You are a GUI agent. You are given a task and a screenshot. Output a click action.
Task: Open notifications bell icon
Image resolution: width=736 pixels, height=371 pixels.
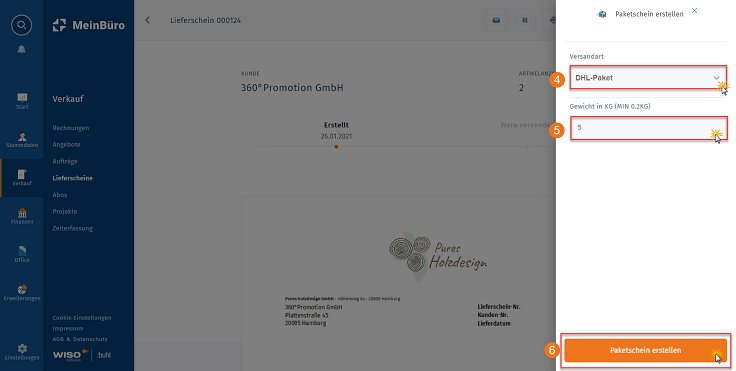tap(22, 49)
